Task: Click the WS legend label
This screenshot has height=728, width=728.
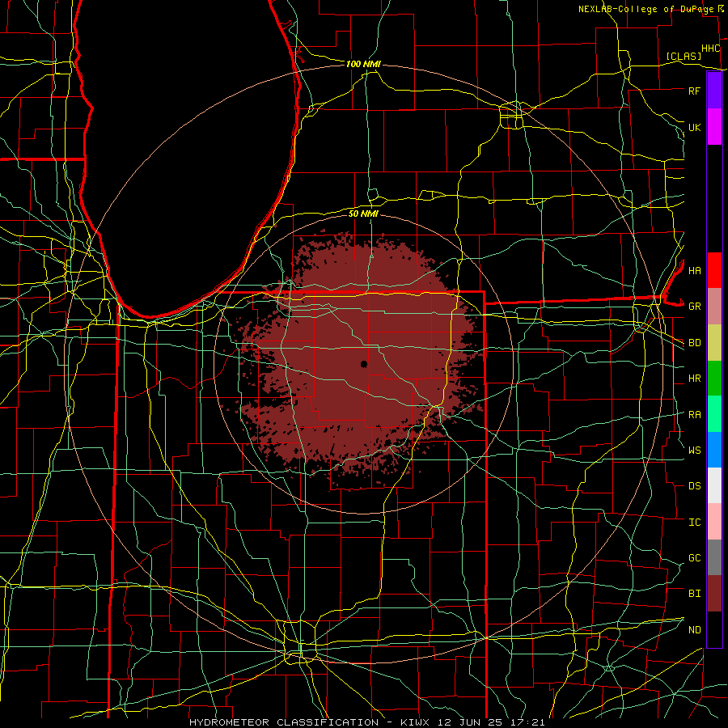Action: point(694,451)
